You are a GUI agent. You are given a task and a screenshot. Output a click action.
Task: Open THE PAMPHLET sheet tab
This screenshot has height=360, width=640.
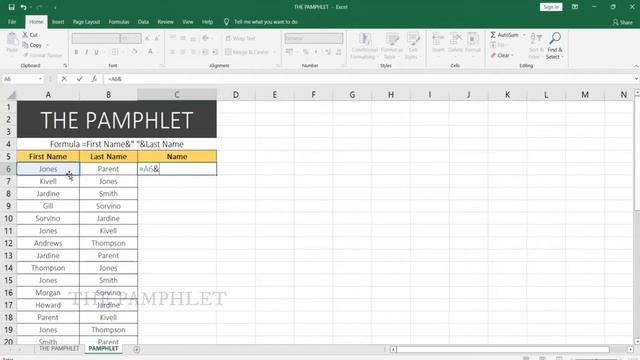(x=59, y=349)
